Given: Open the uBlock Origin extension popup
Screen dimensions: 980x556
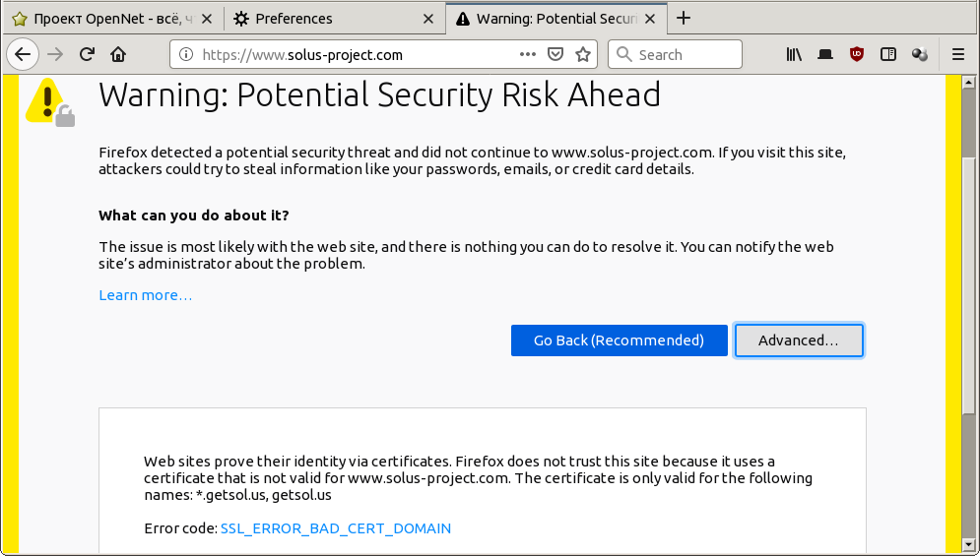Looking at the screenshot, I should coord(857,55).
